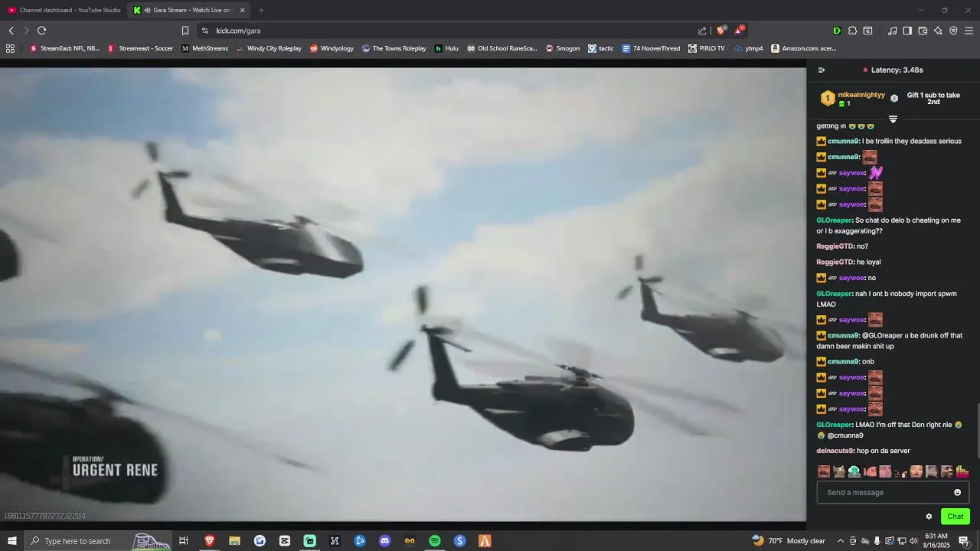The height and width of the screenshot is (551, 980).
Task: Open chat settings gear icon
Action: [x=929, y=517]
